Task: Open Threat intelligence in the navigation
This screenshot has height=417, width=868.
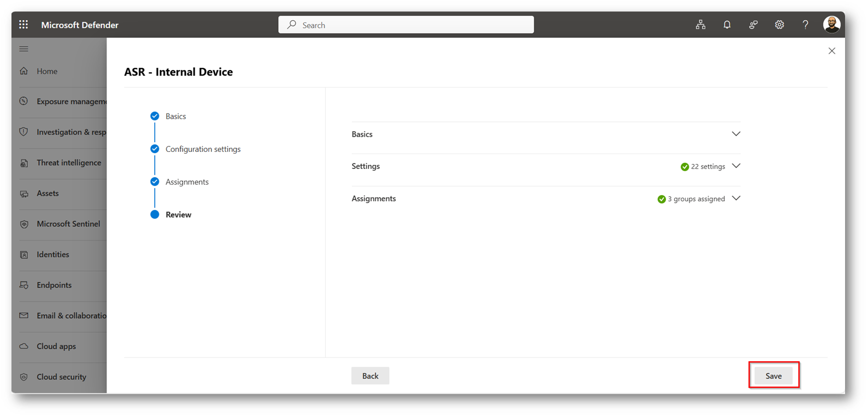Action: point(69,163)
